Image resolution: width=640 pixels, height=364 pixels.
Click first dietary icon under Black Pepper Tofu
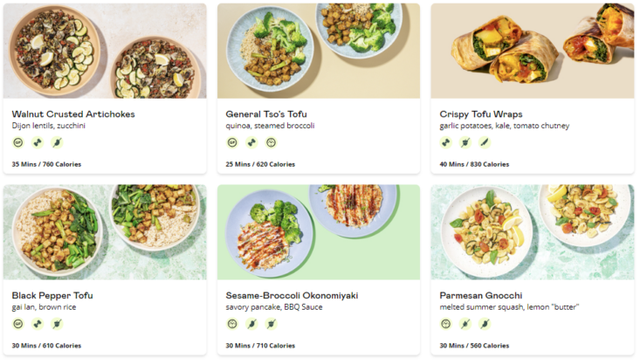[17, 324]
